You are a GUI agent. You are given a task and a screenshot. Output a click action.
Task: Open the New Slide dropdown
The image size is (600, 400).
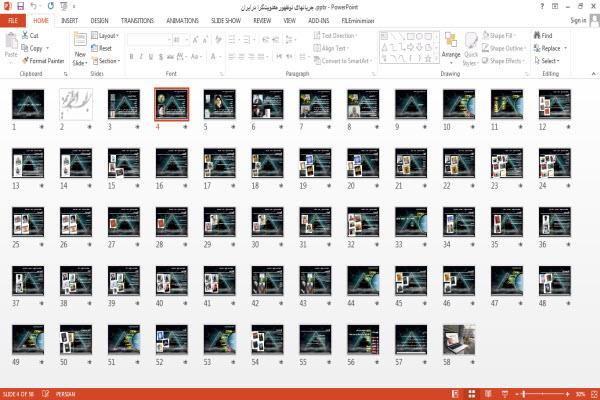(x=80, y=59)
